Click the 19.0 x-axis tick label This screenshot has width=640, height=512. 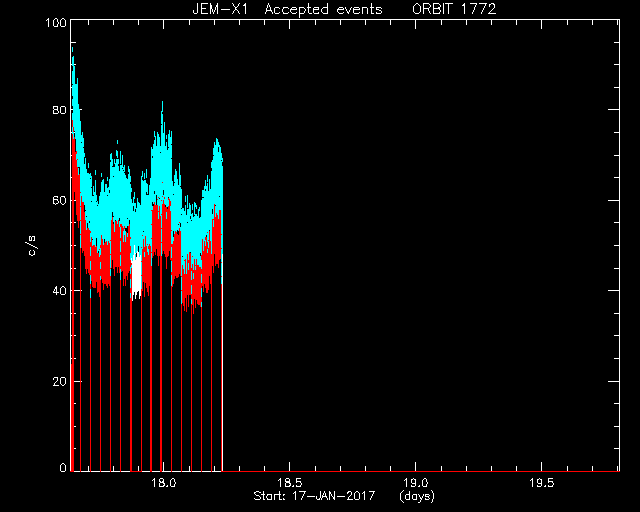(x=416, y=483)
